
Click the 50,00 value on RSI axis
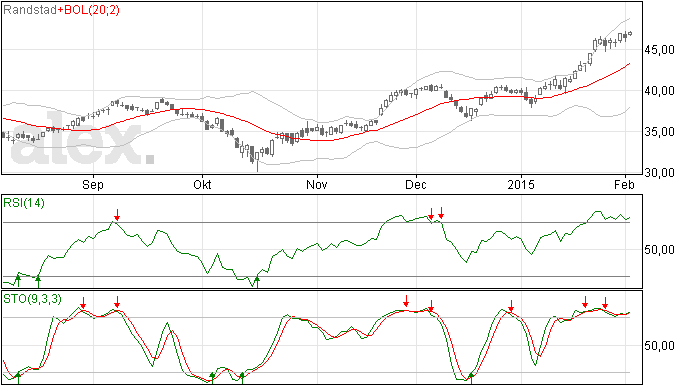[x=659, y=250]
